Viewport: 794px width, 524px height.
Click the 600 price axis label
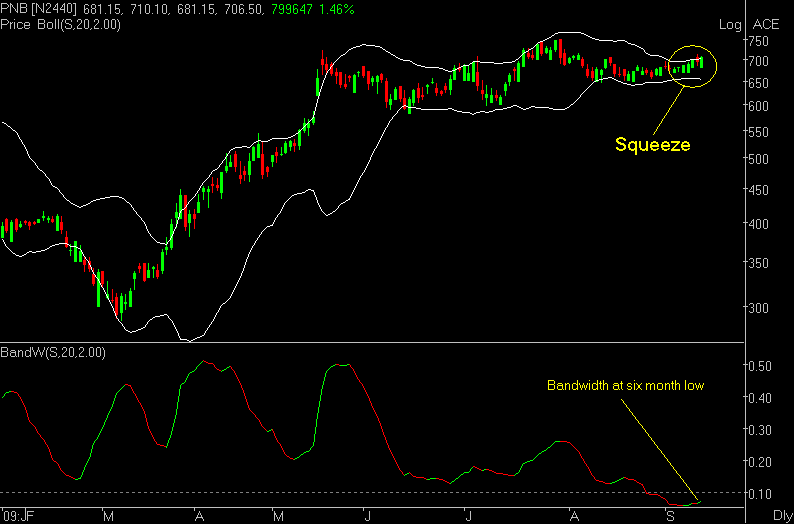[x=758, y=106]
